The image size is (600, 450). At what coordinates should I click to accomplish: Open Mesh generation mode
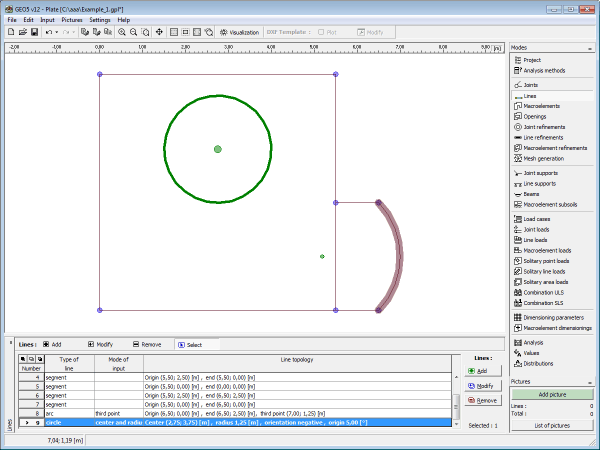click(543, 158)
